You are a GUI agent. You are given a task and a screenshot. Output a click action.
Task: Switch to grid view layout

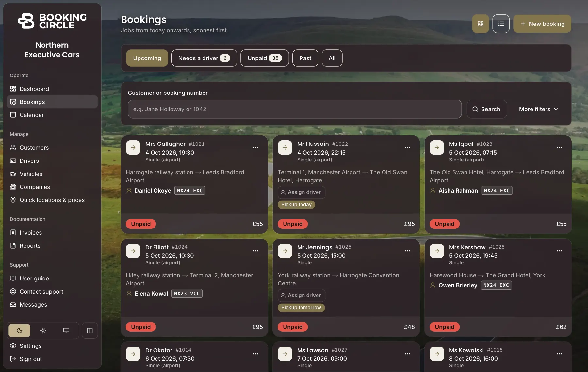tap(480, 24)
